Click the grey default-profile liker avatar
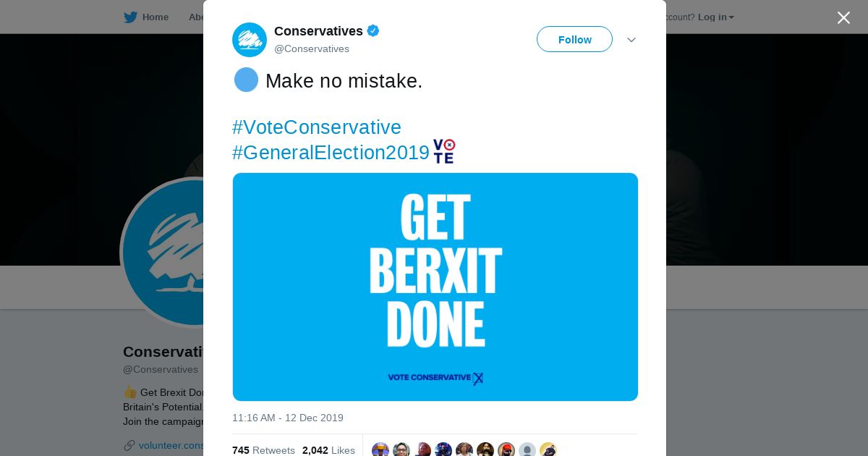This screenshot has height=456, width=868. (527, 450)
